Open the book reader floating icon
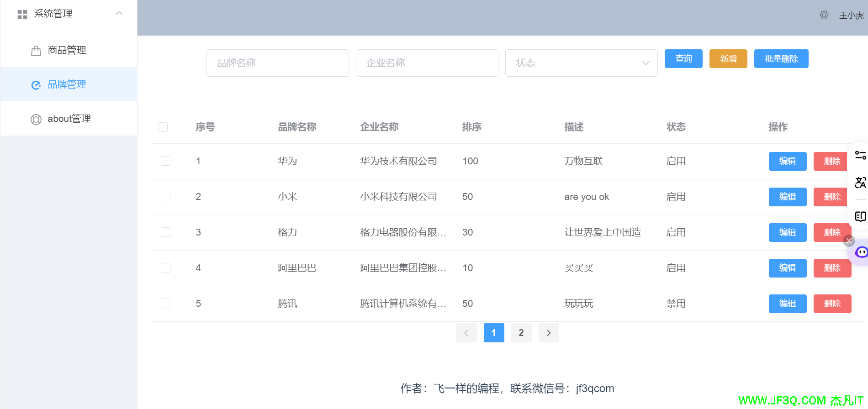 (x=860, y=216)
